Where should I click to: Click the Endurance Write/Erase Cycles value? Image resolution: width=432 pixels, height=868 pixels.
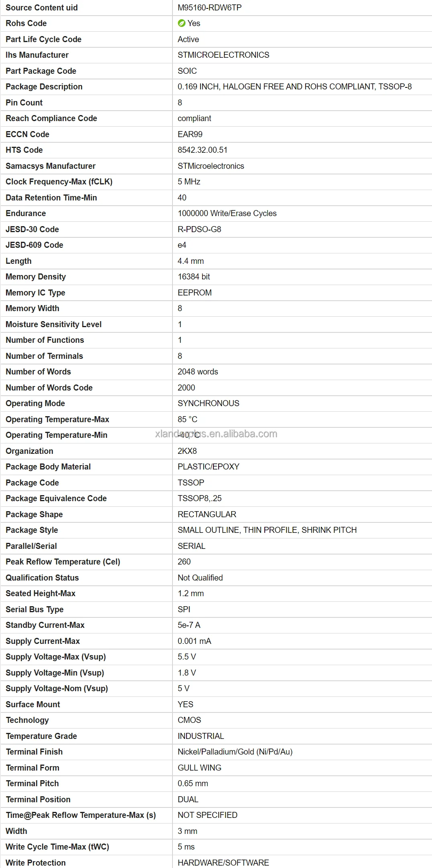[x=227, y=213]
